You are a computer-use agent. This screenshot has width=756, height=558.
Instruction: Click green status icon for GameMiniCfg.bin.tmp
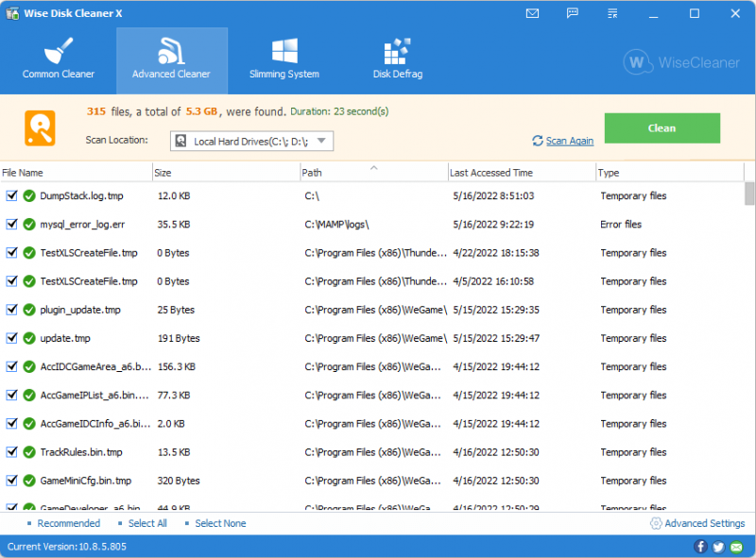(29, 481)
